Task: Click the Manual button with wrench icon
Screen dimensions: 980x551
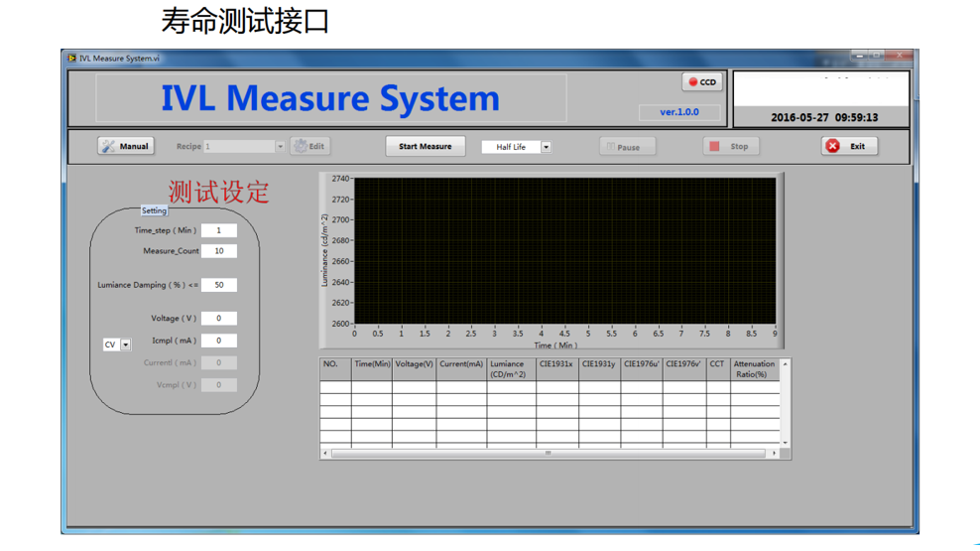Action: click(x=125, y=146)
